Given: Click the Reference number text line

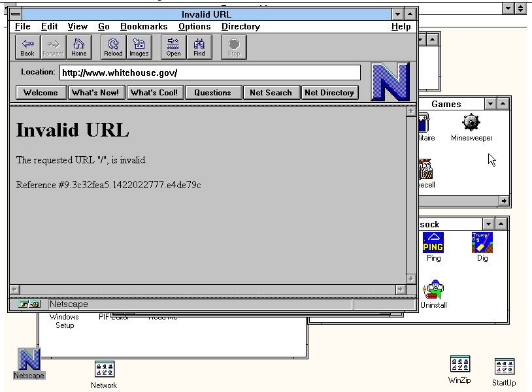Looking at the screenshot, I should click(x=108, y=185).
